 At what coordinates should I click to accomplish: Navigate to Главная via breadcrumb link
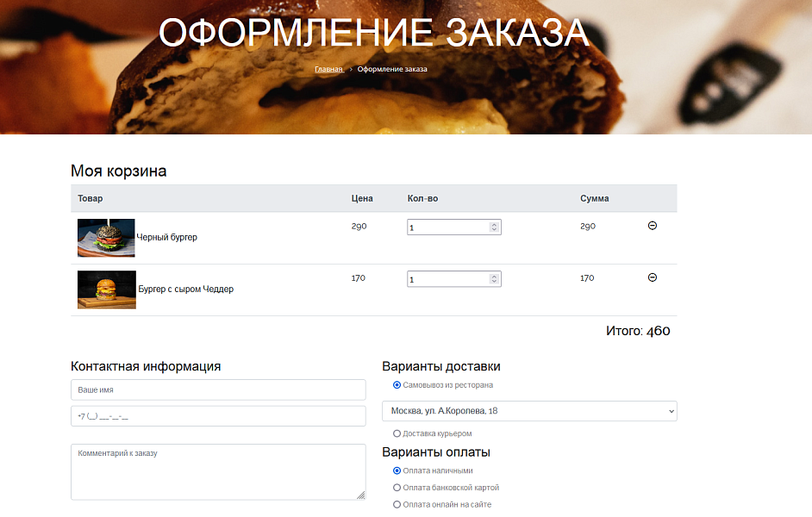pyautogui.click(x=328, y=69)
